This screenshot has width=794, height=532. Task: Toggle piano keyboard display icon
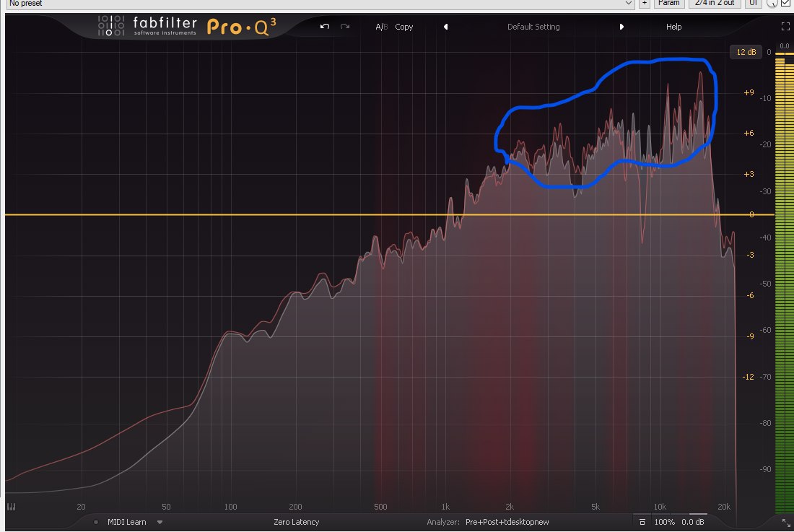click(11, 507)
